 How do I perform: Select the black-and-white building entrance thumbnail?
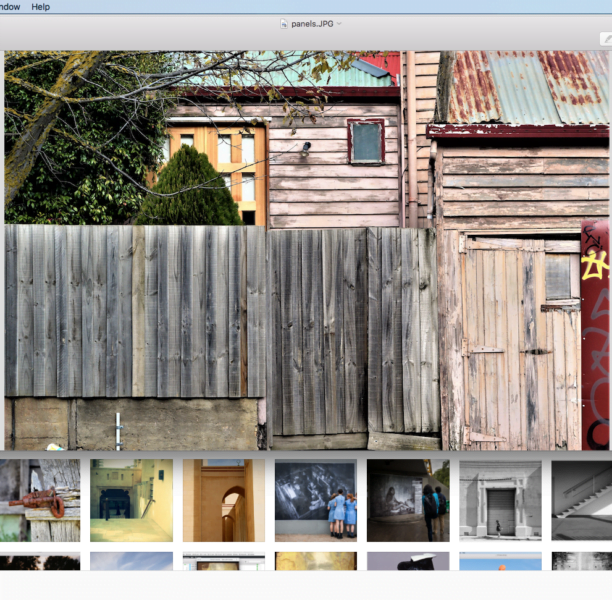(x=500, y=500)
